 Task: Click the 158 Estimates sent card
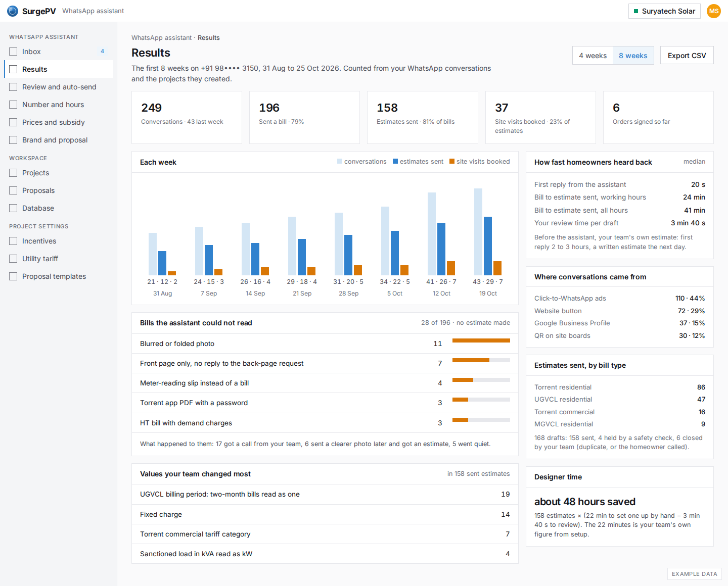pos(423,117)
